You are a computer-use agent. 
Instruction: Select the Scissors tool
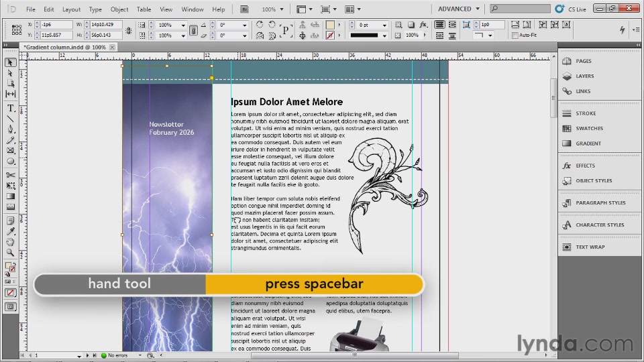click(x=10, y=175)
